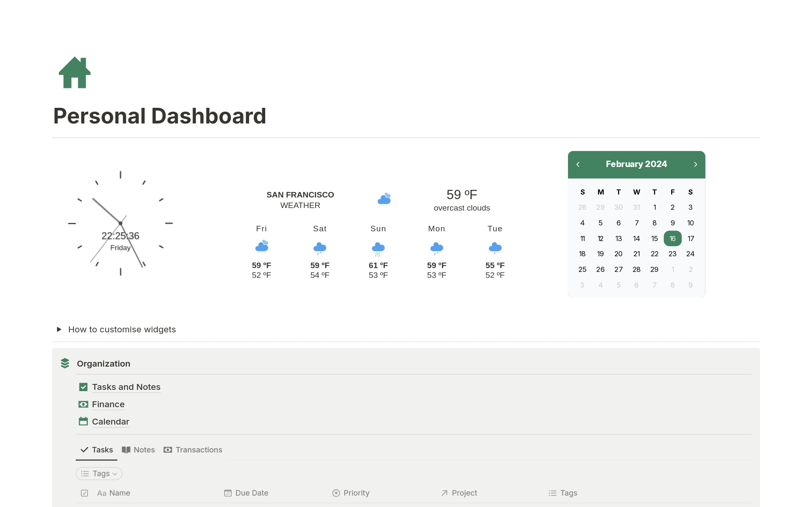Click the Organization stack layers icon
The image size is (812, 507).
point(66,363)
